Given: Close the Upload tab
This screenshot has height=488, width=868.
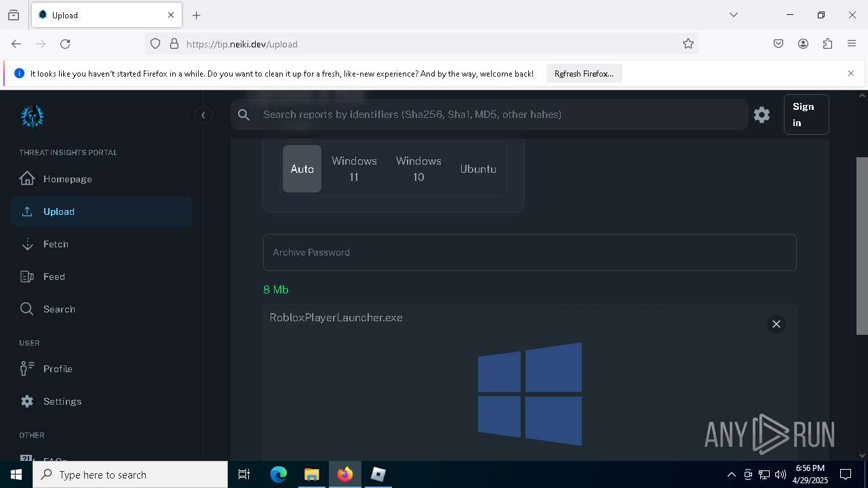Looking at the screenshot, I should [x=171, y=15].
